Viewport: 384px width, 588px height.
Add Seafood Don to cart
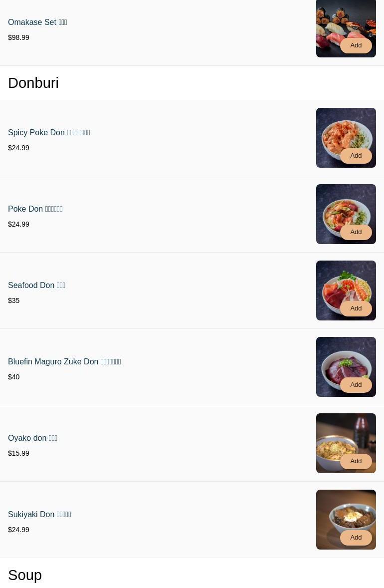[x=356, y=308]
